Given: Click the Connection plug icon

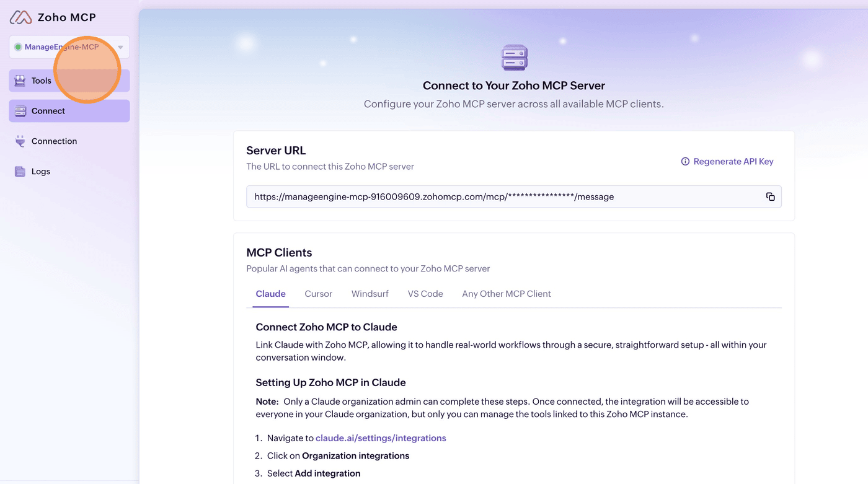Looking at the screenshot, I should coord(20,141).
